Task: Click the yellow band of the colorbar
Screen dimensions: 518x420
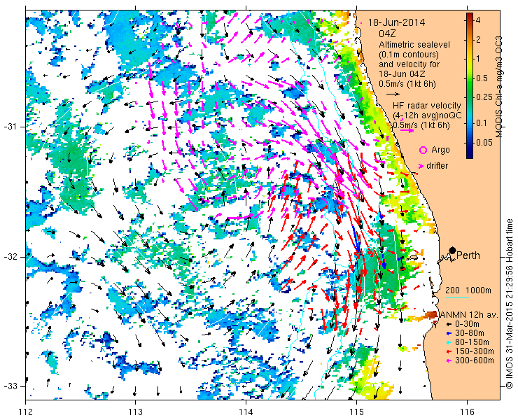Action: click(x=470, y=59)
